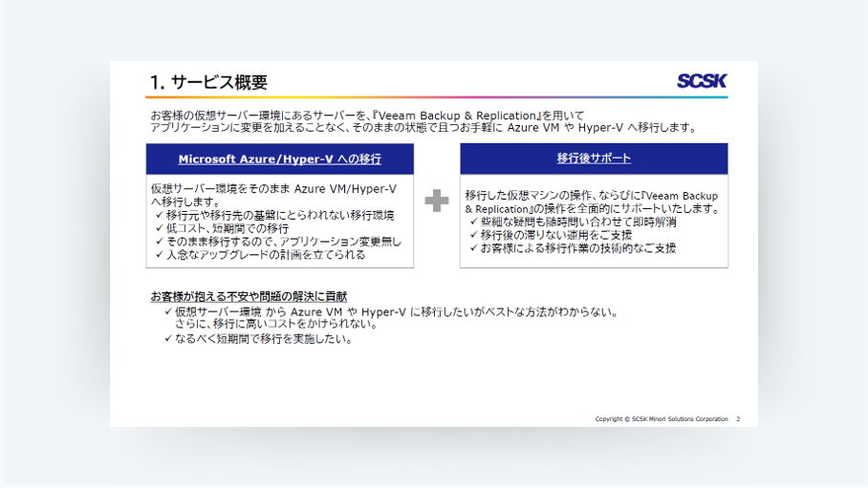
Task: Select bullet お客様による移行作業の技術的なご支援
Action: pos(578,248)
